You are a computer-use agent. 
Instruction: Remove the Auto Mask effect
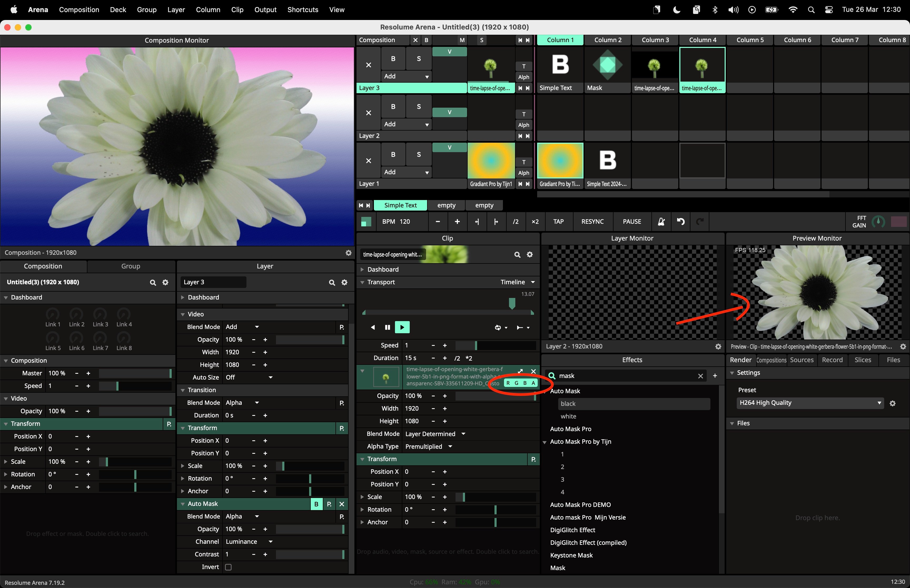[x=342, y=504]
